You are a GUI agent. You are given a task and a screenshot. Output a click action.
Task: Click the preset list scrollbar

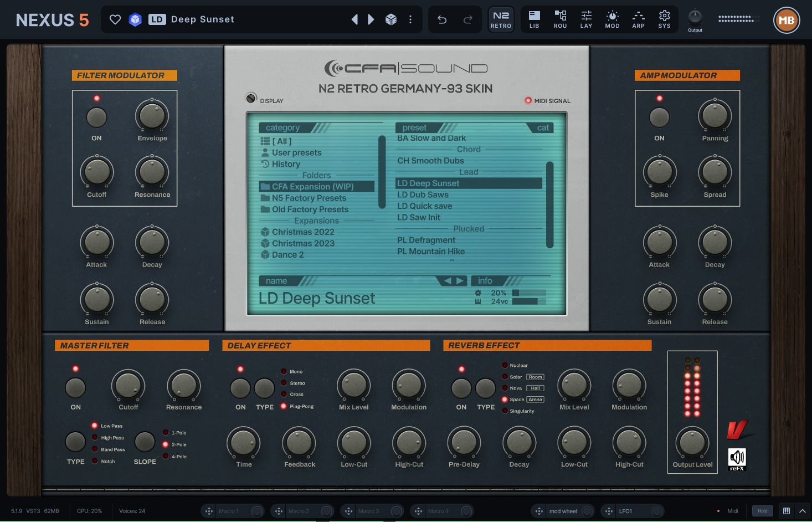549,204
